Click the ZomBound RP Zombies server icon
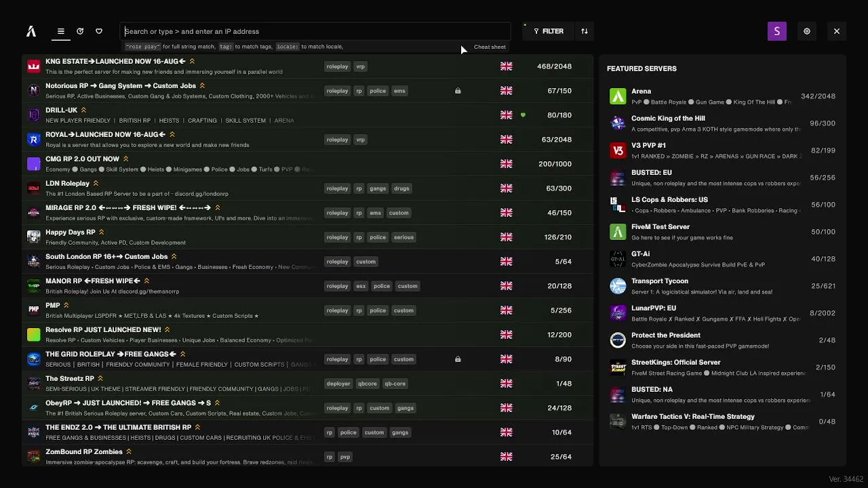The width and height of the screenshot is (868, 488). pos(33,457)
